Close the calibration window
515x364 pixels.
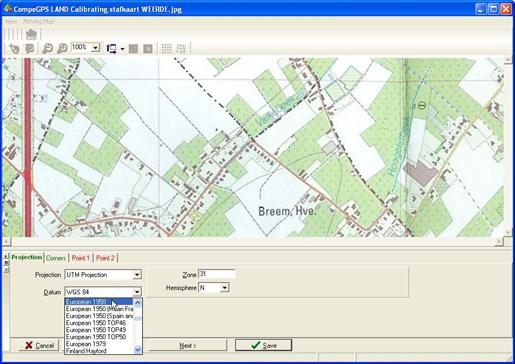(x=506, y=9)
